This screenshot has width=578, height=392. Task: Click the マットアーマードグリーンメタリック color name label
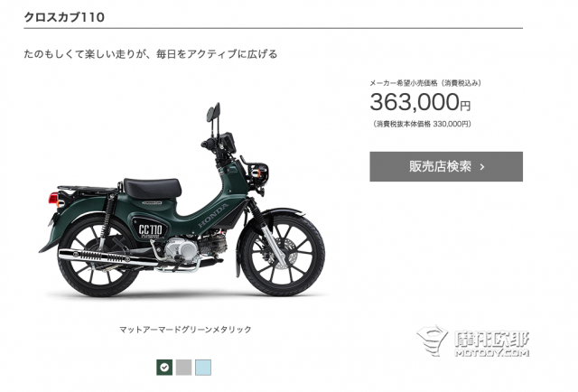(x=185, y=330)
